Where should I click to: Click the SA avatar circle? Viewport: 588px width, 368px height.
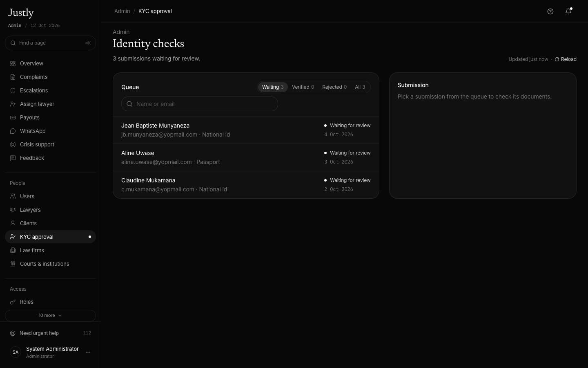tap(16, 352)
